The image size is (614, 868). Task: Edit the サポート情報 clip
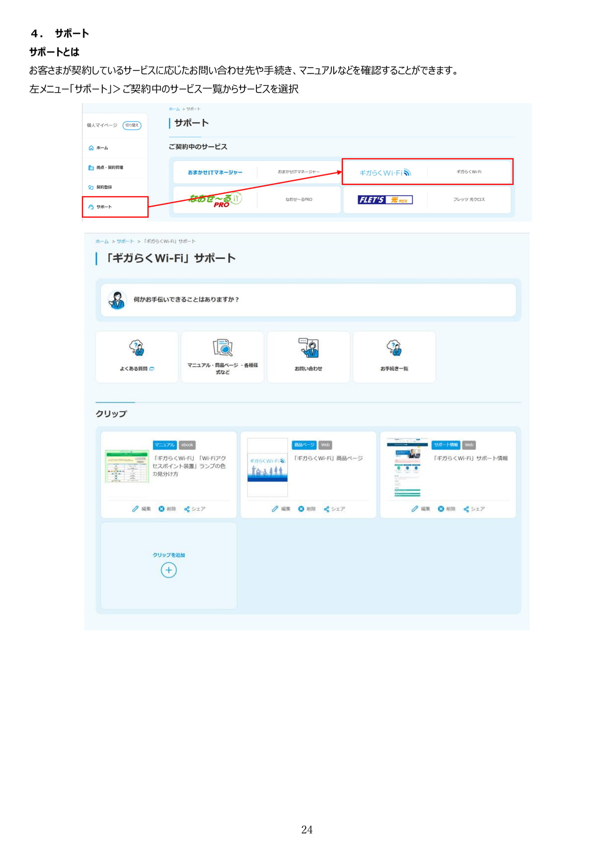[x=421, y=509]
